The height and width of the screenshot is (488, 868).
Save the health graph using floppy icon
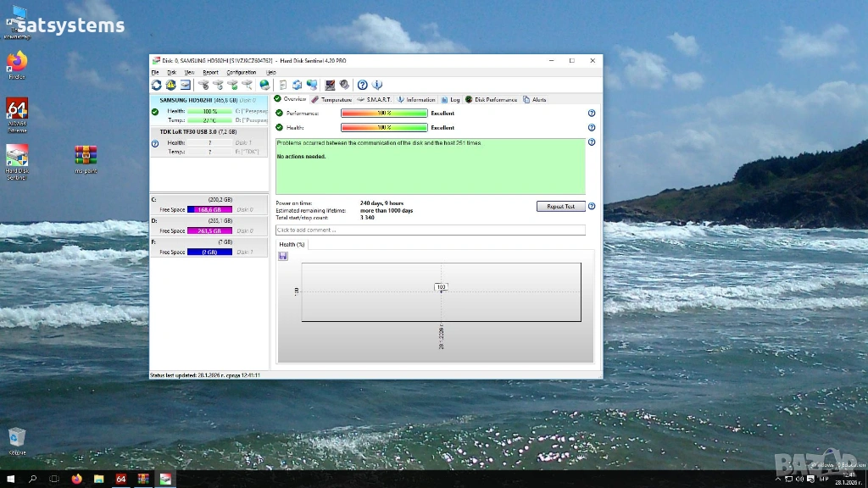(282, 256)
